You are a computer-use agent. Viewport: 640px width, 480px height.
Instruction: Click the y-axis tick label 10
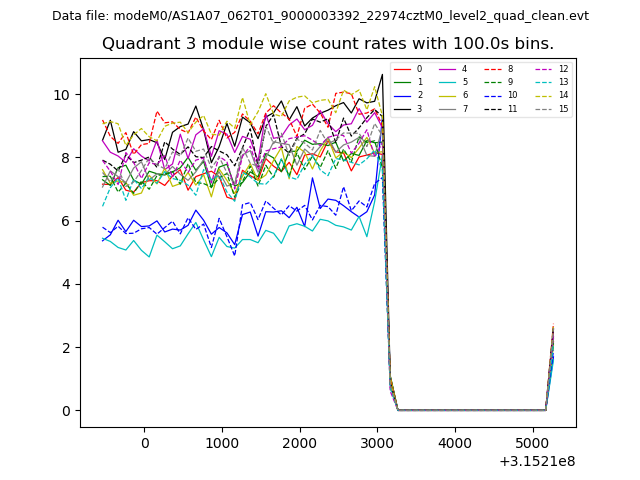[x=62, y=95]
